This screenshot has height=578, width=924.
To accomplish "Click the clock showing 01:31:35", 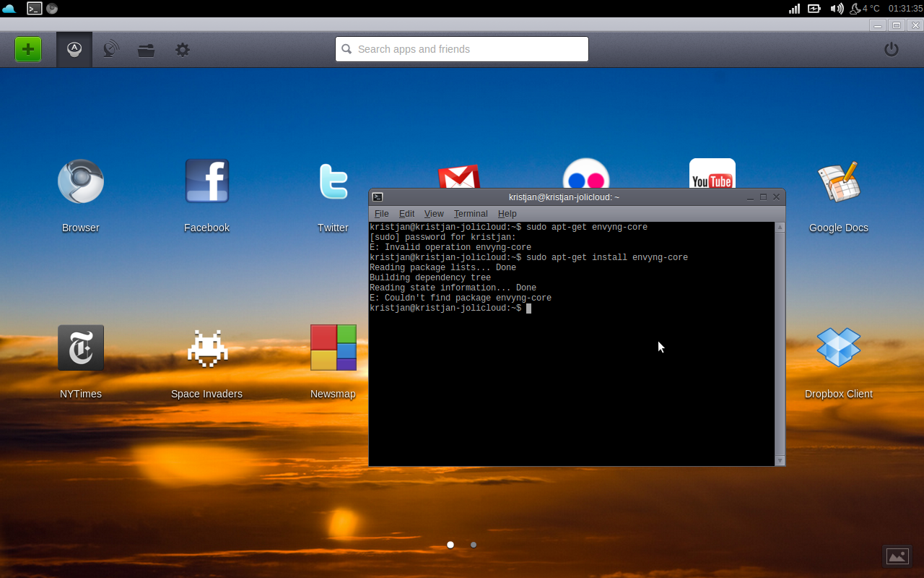I will click(905, 9).
